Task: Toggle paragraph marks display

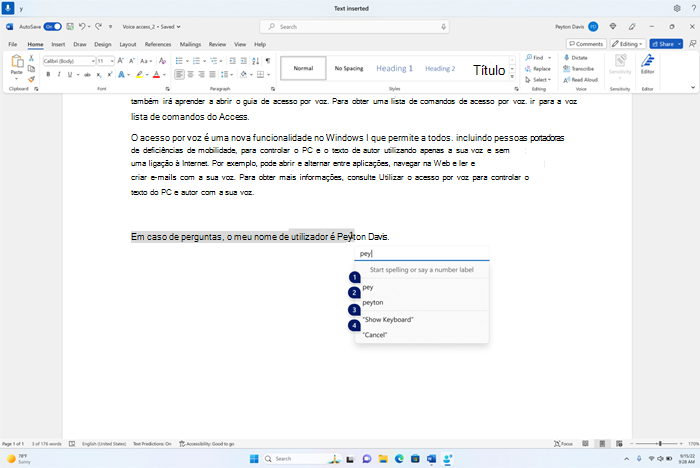Action: [268, 61]
